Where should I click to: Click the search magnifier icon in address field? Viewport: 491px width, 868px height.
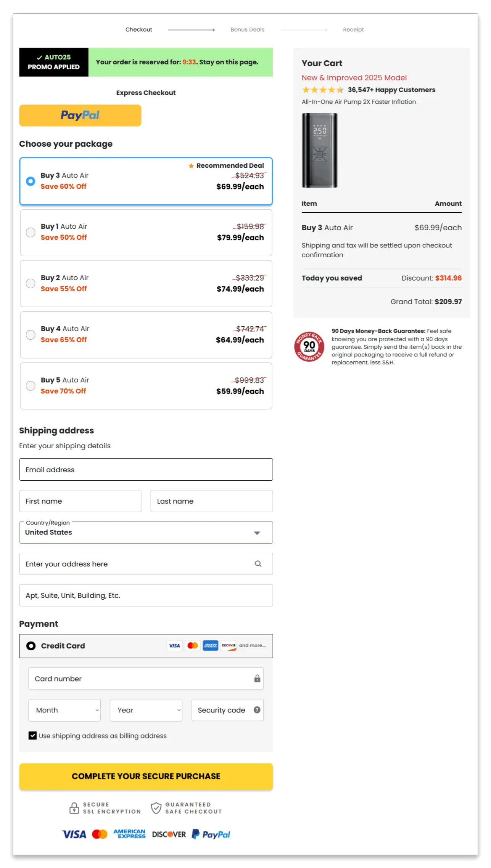[258, 563]
